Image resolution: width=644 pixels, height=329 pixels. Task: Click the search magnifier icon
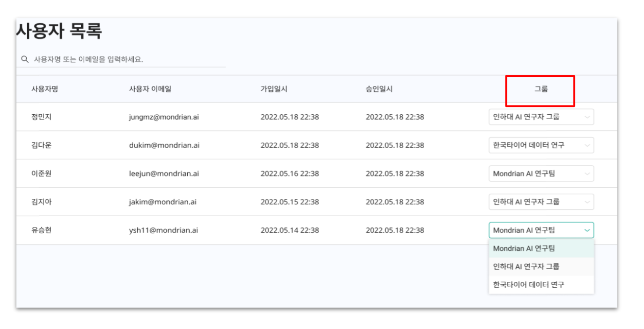(24, 60)
